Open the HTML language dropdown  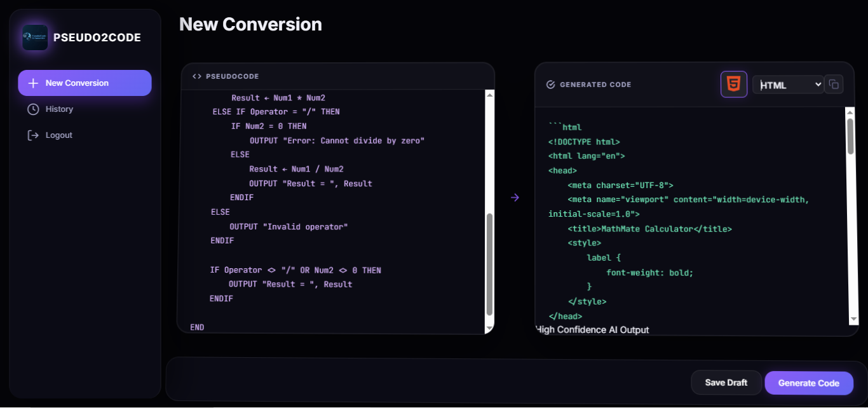(788, 85)
